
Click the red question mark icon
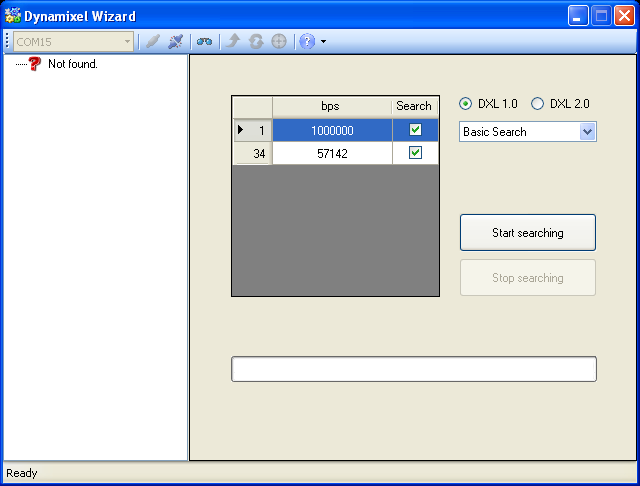(35, 64)
